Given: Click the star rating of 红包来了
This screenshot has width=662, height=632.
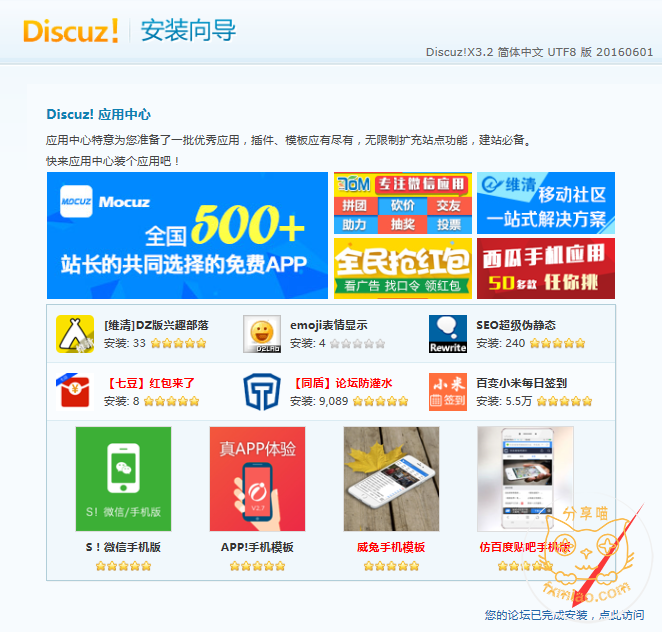Looking at the screenshot, I should 171,401.
